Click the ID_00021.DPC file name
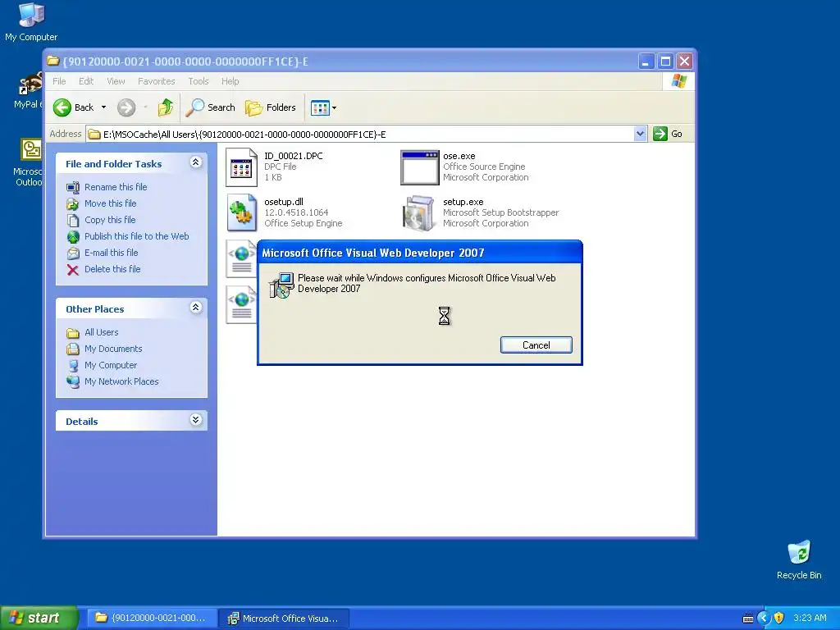The height and width of the screenshot is (630, 840). [293, 157]
